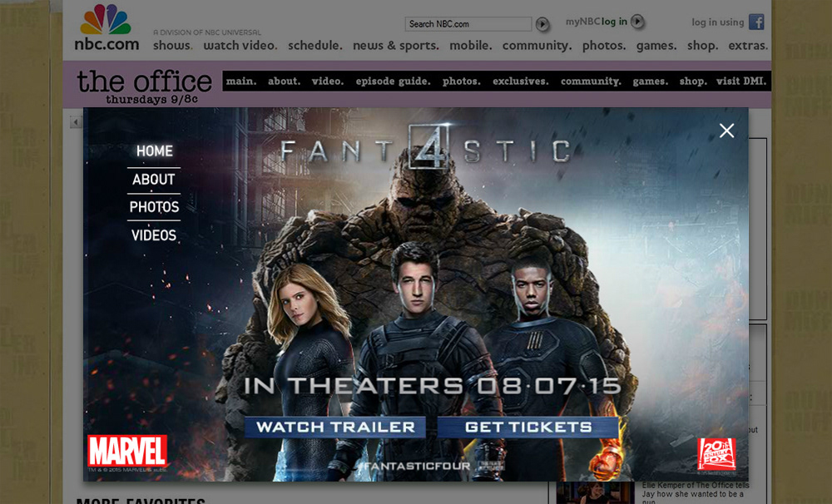832x504 pixels.
Task: Click the search go arrow button
Action: pos(542,24)
